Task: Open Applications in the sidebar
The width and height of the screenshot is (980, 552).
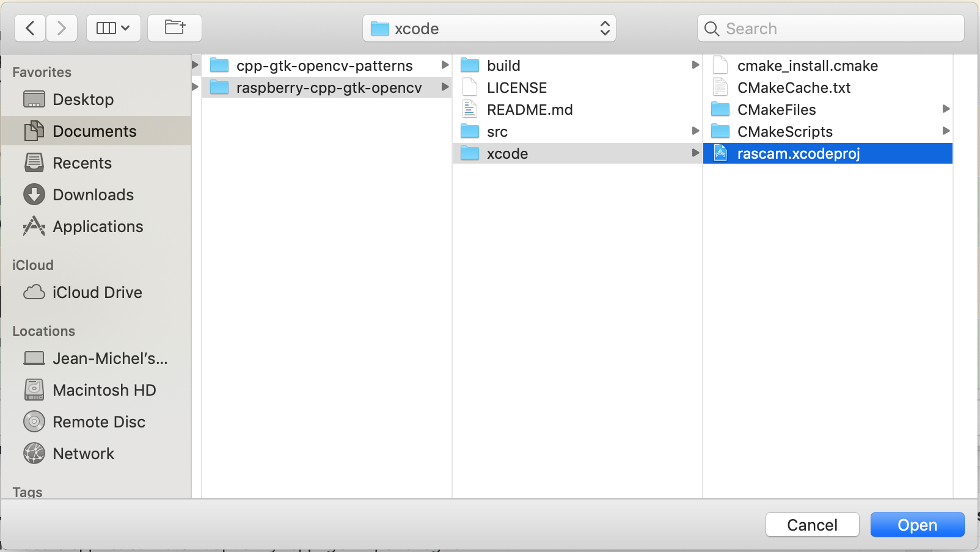Action: point(96,227)
